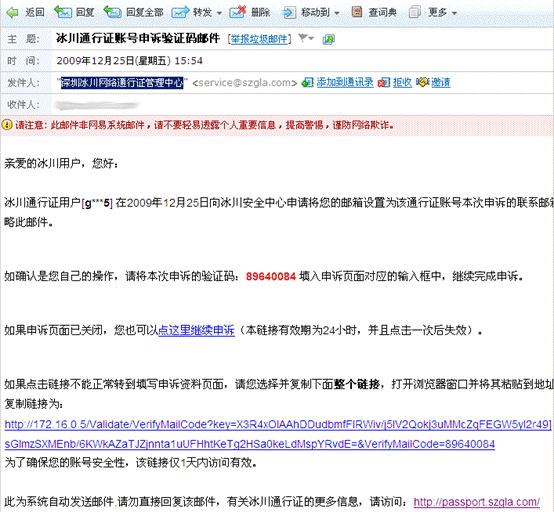The width and height of the screenshot is (554, 512).
Task: Click sender address service@szgla.com
Action: click(244, 83)
